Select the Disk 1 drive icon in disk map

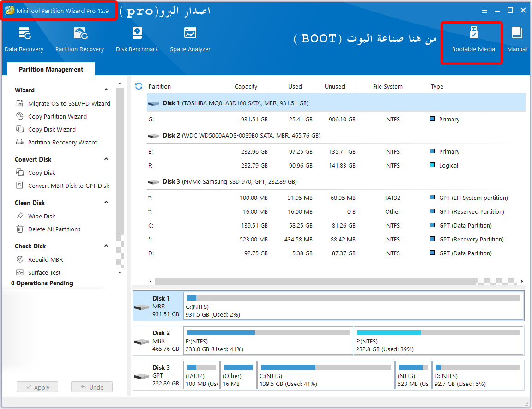[x=142, y=307]
